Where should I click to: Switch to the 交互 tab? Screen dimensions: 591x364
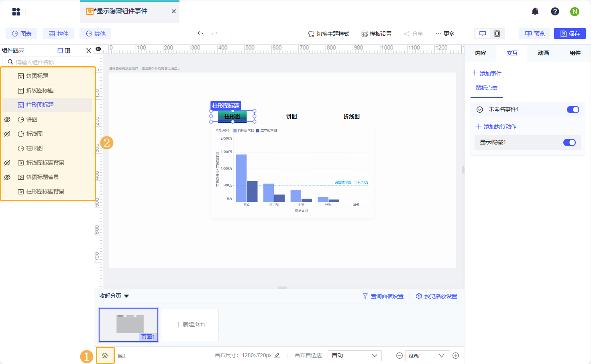pyautogui.click(x=512, y=53)
